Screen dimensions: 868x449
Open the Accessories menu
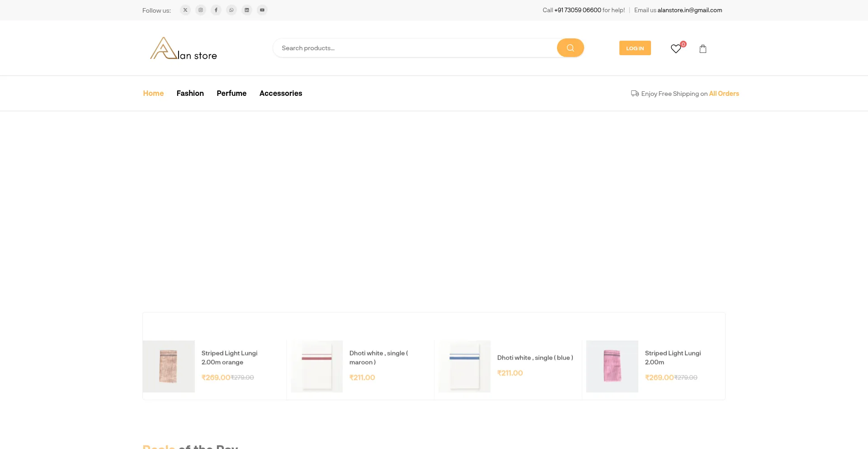[281, 93]
